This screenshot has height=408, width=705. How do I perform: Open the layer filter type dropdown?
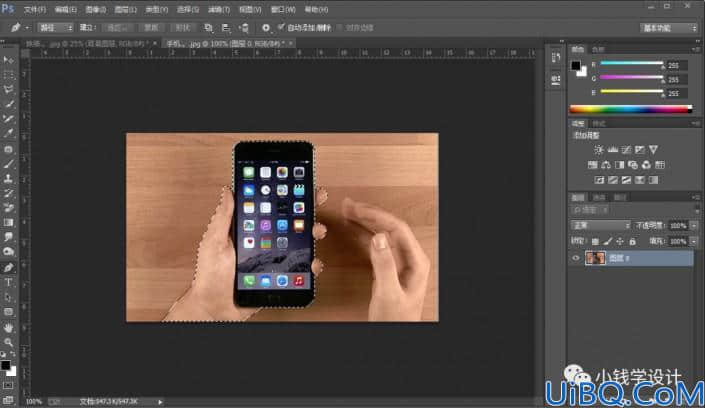(x=591, y=210)
